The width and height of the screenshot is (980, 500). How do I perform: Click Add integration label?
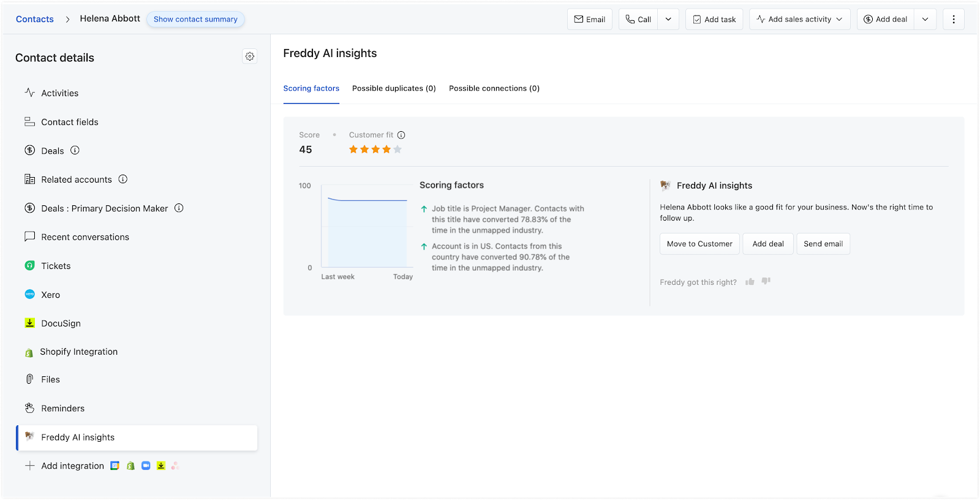[72, 466]
